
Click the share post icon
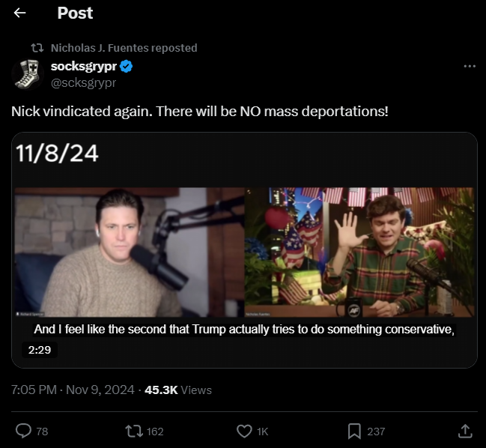pos(464,431)
